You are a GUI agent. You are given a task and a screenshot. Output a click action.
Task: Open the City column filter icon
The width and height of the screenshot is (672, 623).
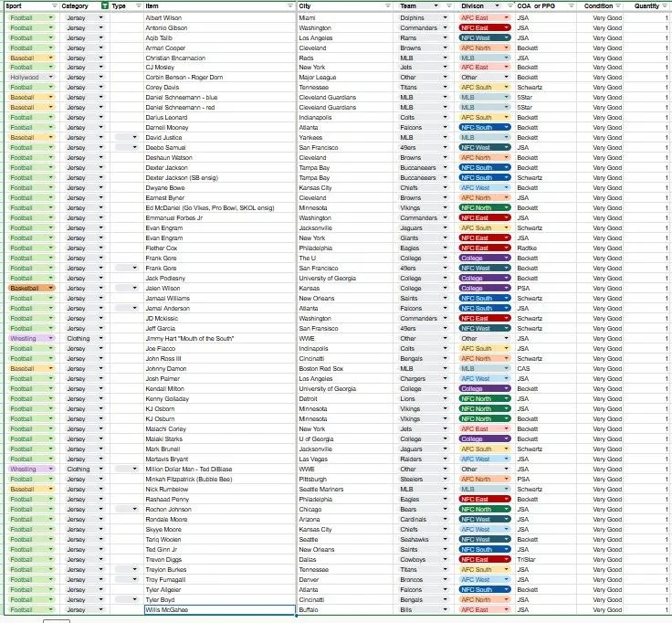click(x=388, y=6)
